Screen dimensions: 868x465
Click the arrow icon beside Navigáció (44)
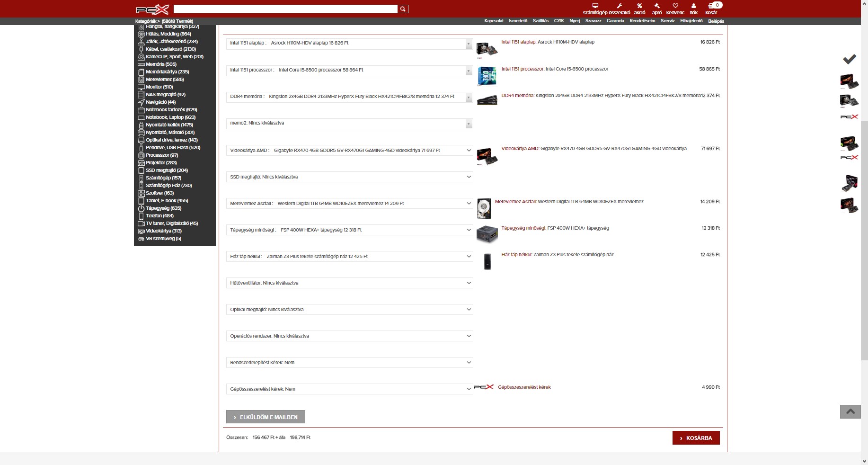(x=141, y=102)
